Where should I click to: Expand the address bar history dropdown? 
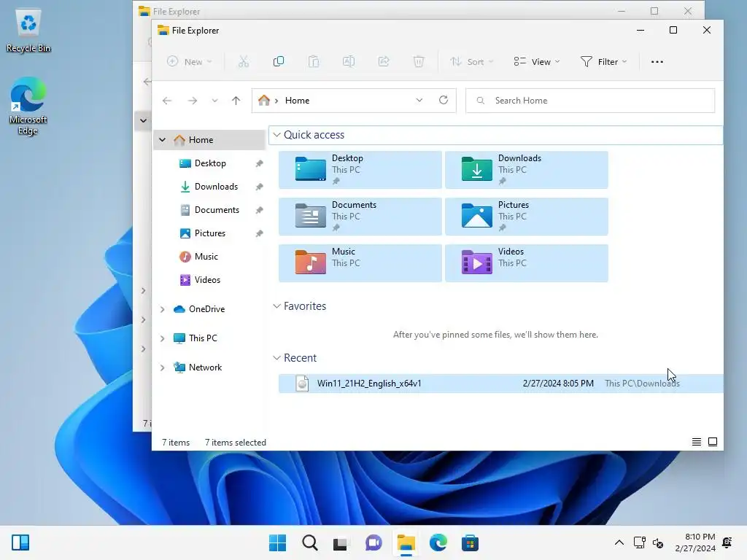point(419,100)
